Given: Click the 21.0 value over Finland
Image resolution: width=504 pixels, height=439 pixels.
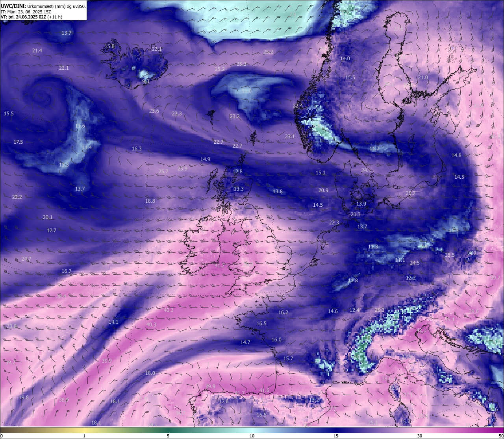Looking at the screenshot, I should 423,78.
